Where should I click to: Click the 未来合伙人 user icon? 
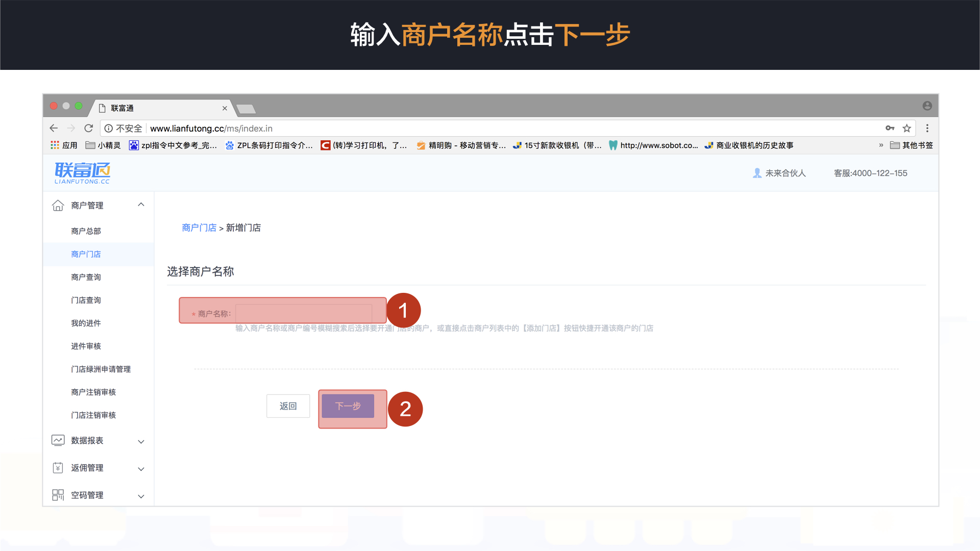(x=757, y=173)
